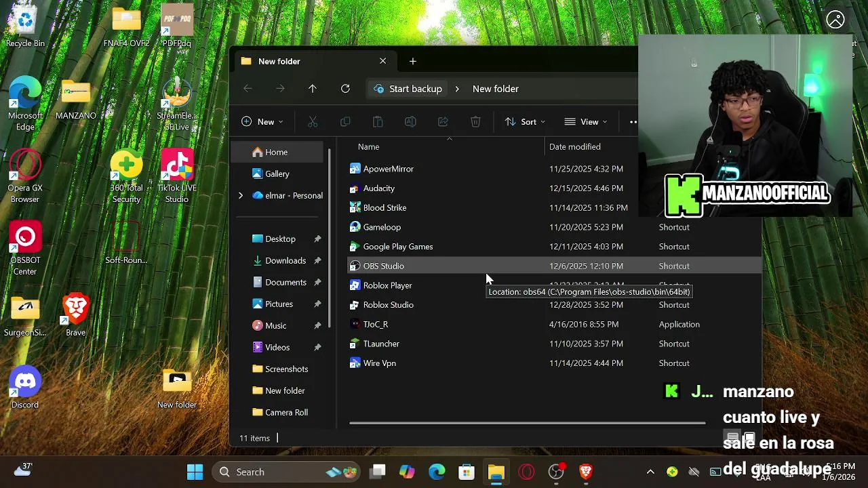This screenshot has width=868, height=488.
Task: Open the Discord desktop shortcut
Action: point(25,388)
